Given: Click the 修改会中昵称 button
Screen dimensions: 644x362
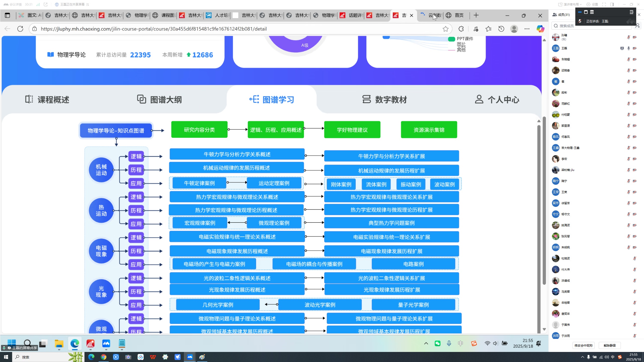Looking at the screenshot, I should click(x=584, y=345).
